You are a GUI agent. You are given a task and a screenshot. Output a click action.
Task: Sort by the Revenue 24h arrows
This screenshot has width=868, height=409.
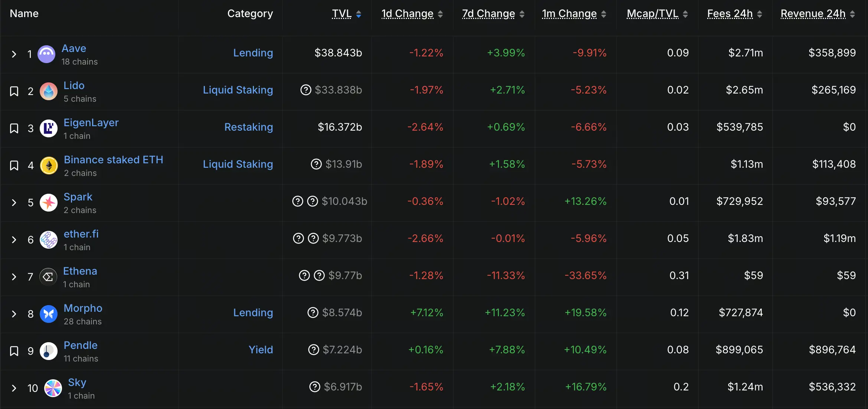[x=852, y=14]
